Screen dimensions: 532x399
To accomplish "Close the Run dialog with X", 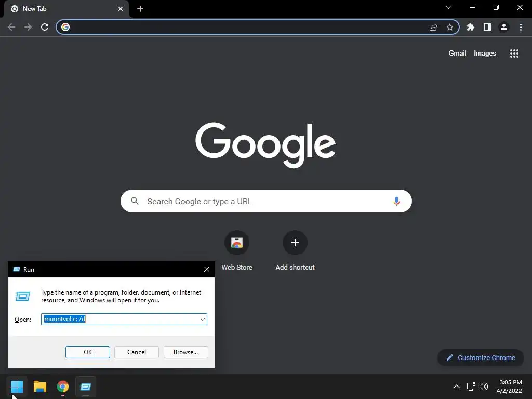I will (207, 270).
